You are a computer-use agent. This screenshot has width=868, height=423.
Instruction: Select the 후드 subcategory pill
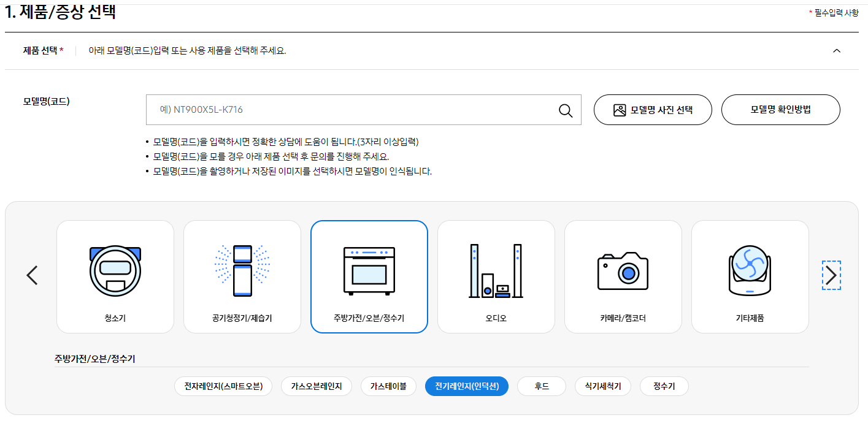tap(541, 386)
